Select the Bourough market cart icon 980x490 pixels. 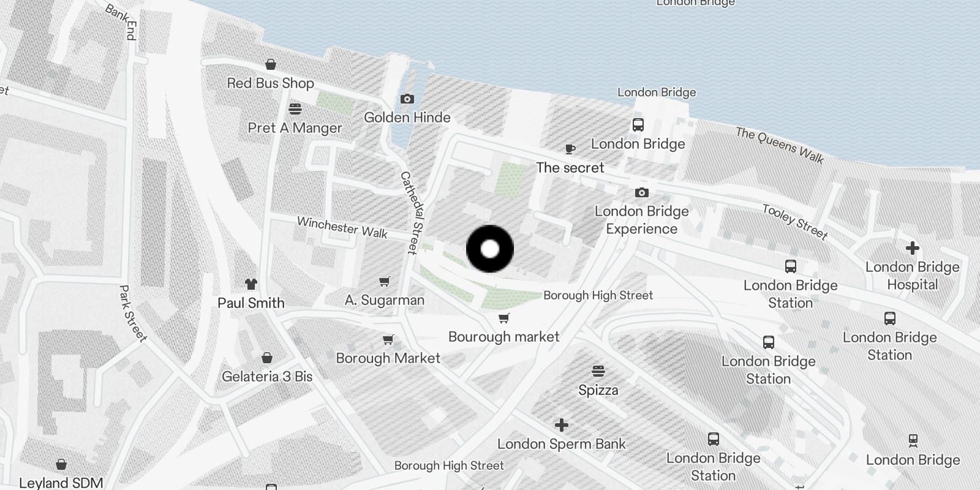tap(504, 318)
